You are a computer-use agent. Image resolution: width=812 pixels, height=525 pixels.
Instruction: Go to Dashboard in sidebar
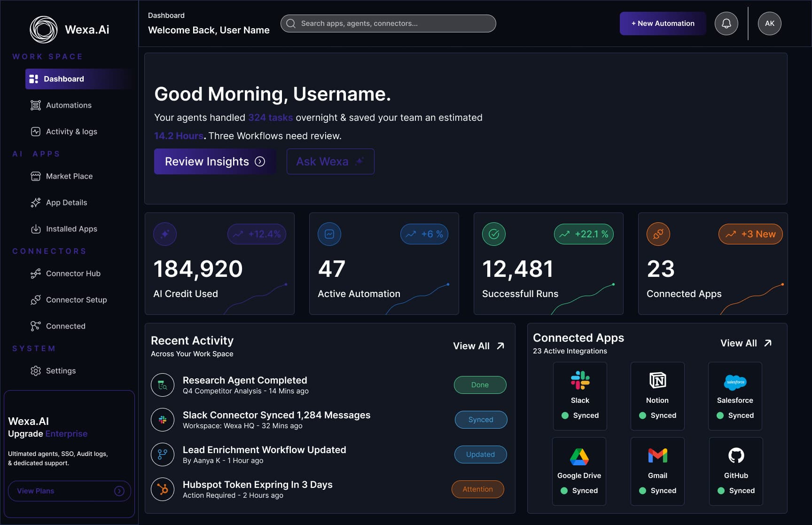click(79, 79)
